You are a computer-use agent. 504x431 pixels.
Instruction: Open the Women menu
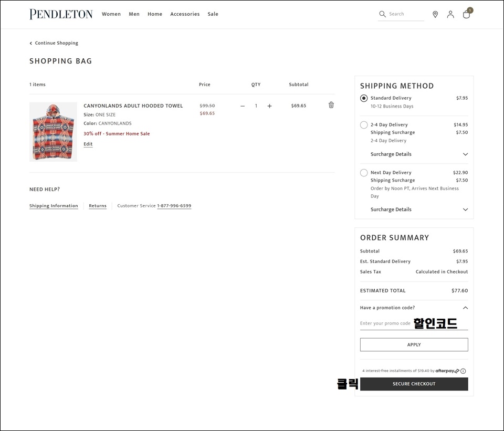pos(111,14)
